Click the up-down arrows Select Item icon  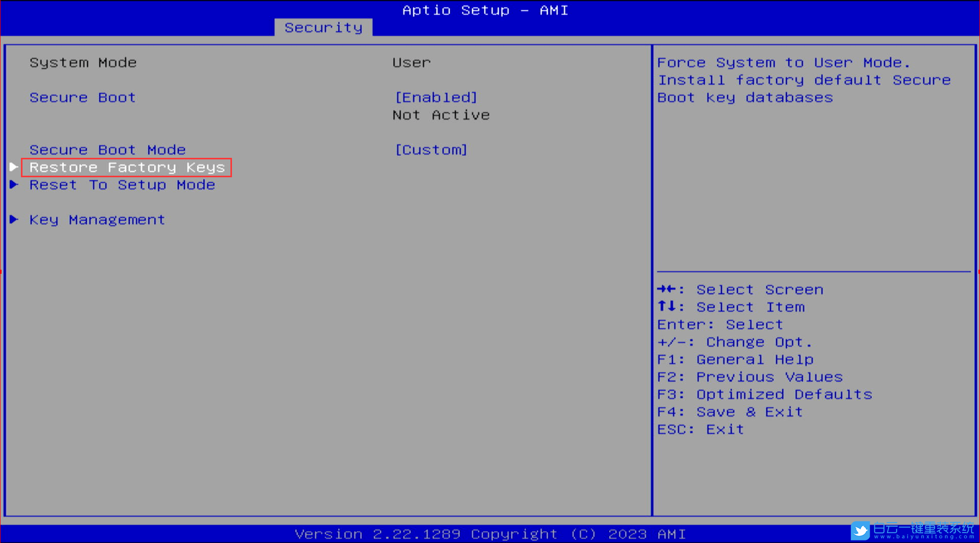[667, 306]
